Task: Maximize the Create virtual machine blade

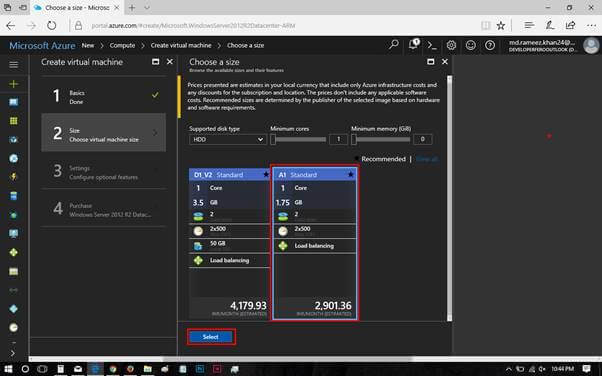Action: (155, 61)
